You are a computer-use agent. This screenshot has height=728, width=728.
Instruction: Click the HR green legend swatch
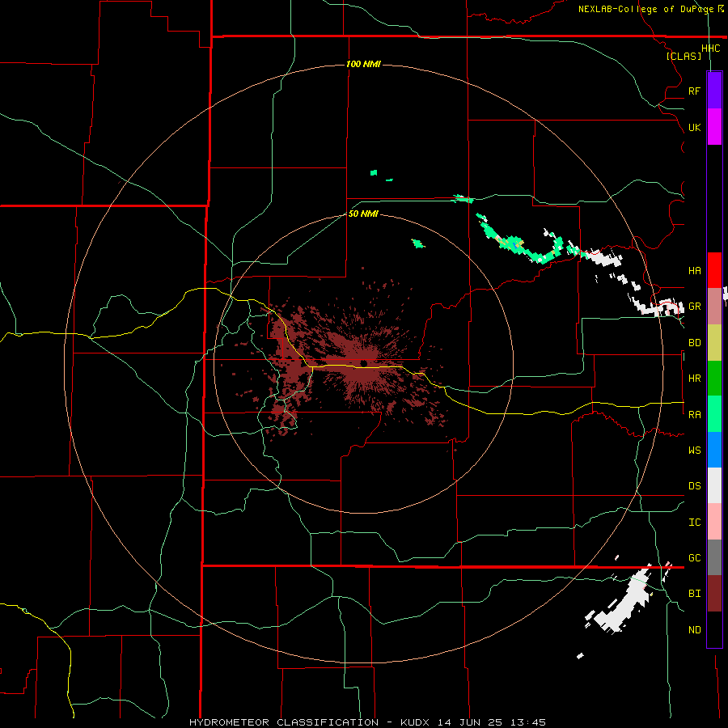tap(714, 379)
